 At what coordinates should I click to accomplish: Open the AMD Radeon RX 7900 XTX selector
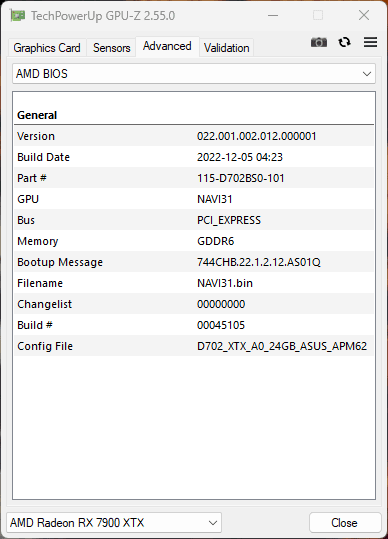click(x=114, y=522)
